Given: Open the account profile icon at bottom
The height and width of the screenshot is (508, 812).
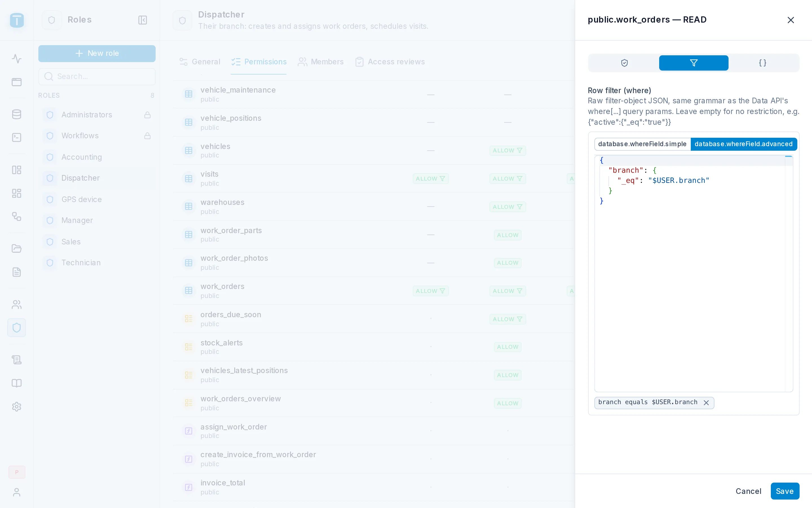Looking at the screenshot, I should pyautogui.click(x=16, y=492).
